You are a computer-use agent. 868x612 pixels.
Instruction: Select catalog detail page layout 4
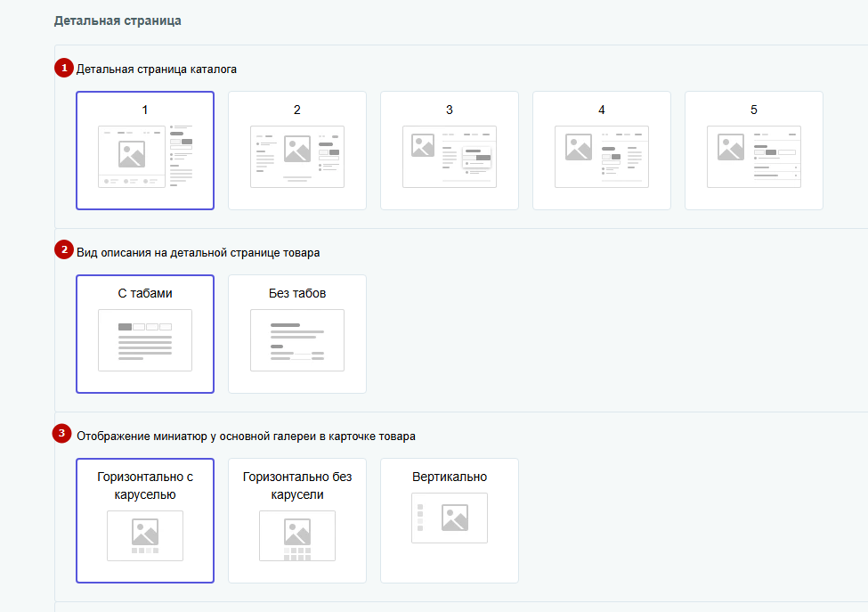(602, 151)
